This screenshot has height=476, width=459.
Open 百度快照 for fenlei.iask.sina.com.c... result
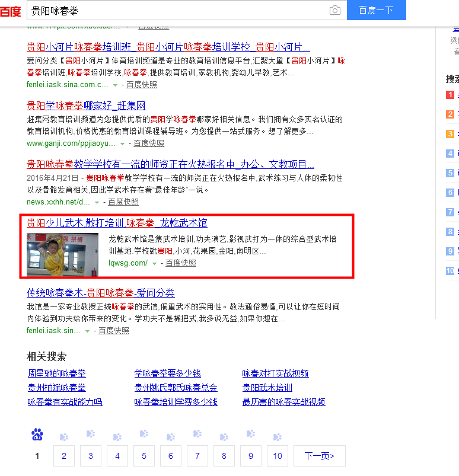pyautogui.click(x=142, y=85)
